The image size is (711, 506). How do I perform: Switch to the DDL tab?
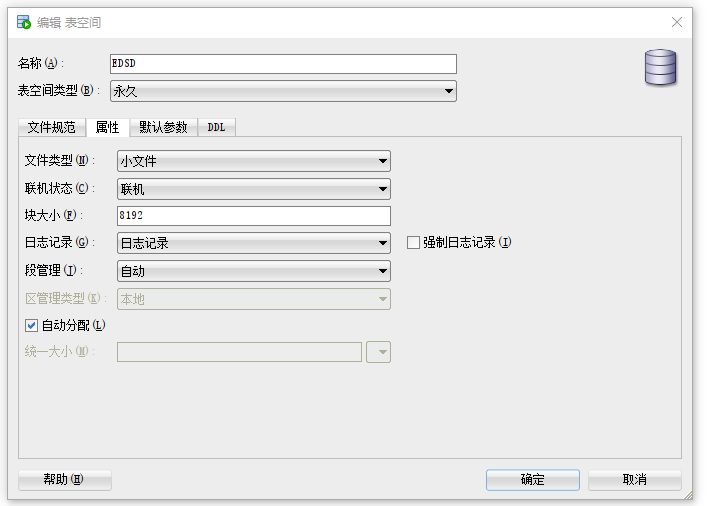pos(216,127)
